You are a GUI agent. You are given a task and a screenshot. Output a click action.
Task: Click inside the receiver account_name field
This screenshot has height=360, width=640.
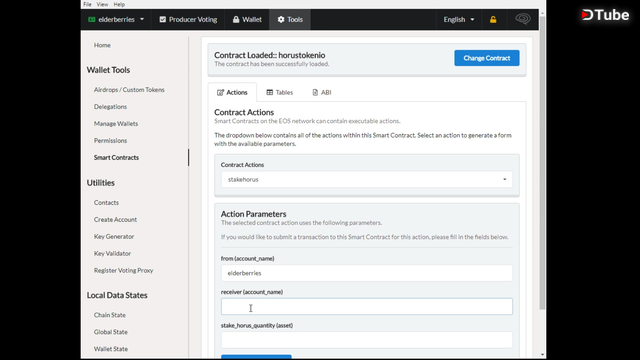pyautogui.click(x=367, y=307)
